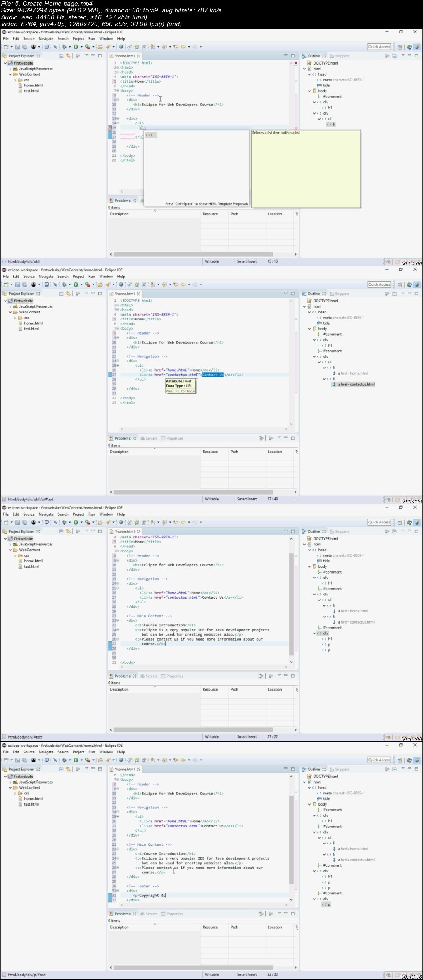
Task: Click status bar tip icon in the first frame
Action: tap(388, 262)
